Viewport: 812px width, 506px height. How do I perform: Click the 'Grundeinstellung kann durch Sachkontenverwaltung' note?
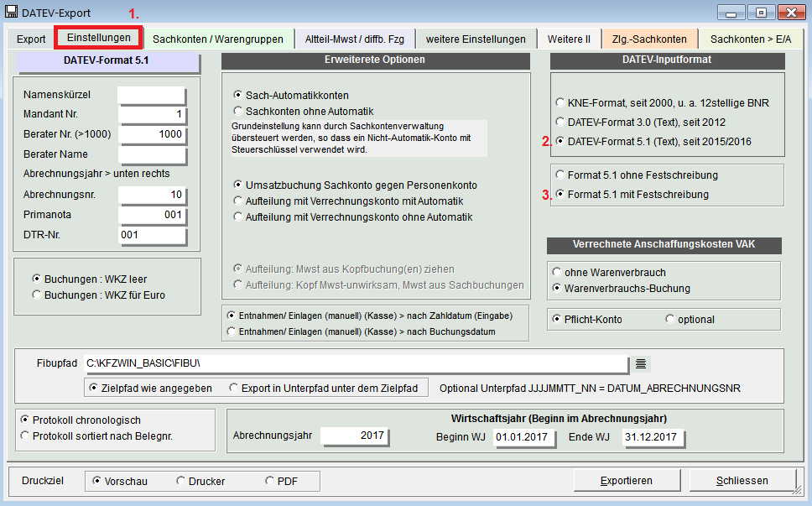359,138
